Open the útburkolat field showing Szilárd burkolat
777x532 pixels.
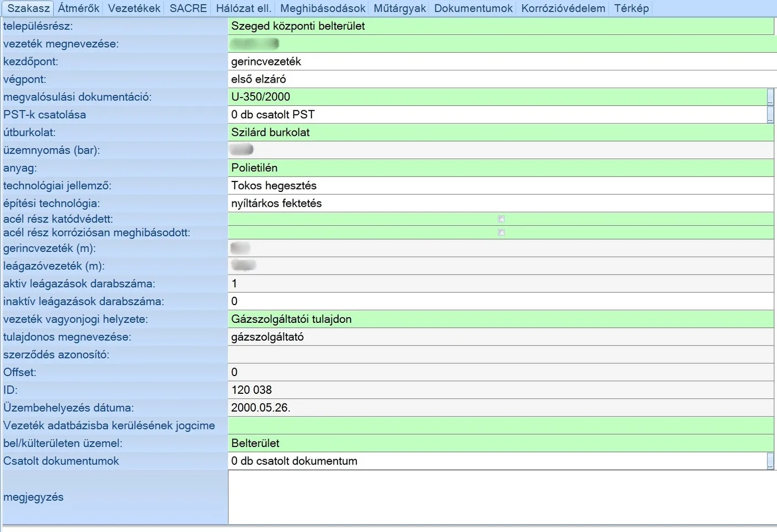(501, 133)
